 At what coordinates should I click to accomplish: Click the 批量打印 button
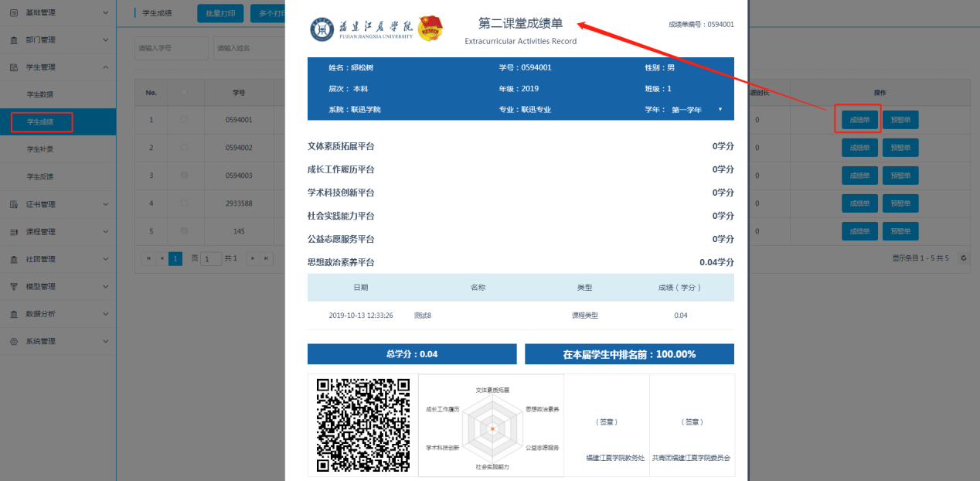click(220, 13)
